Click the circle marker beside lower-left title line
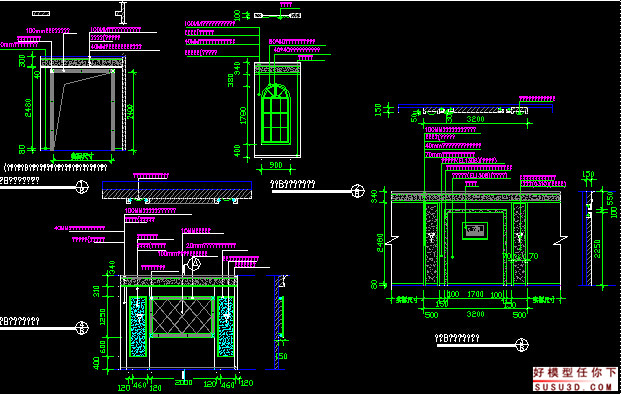Viewport: 621px width, 394px height. (82, 328)
